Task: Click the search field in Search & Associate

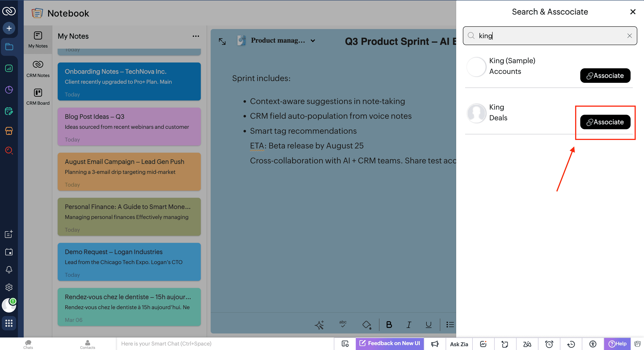Action: pyautogui.click(x=547, y=36)
